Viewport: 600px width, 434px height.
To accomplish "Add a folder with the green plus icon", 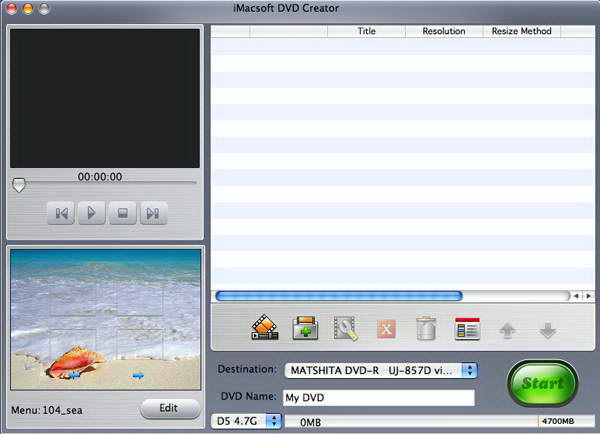I will (305, 328).
